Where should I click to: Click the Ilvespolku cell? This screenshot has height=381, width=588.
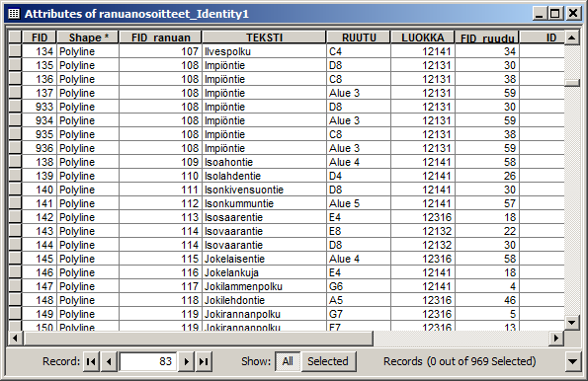pos(264,51)
